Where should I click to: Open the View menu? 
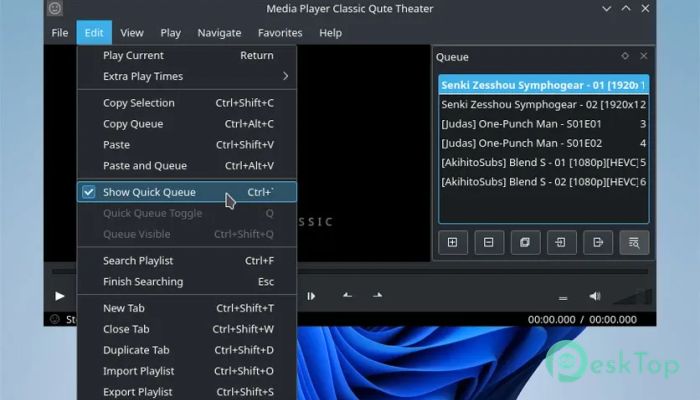click(132, 33)
